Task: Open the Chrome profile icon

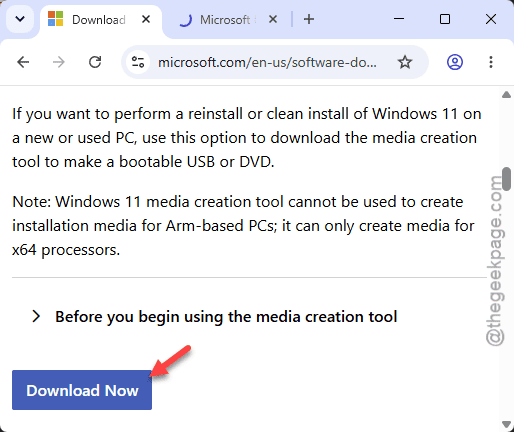Action: [455, 62]
